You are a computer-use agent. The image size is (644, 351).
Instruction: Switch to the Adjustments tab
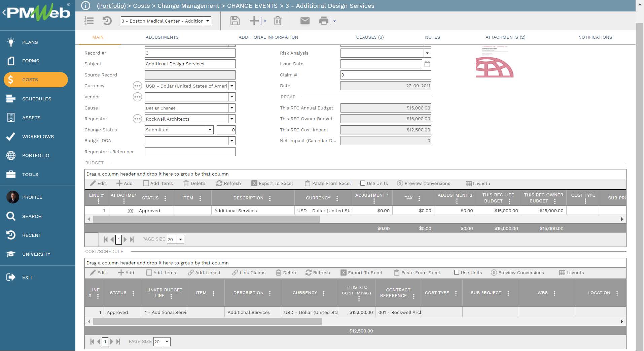(x=162, y=37)
